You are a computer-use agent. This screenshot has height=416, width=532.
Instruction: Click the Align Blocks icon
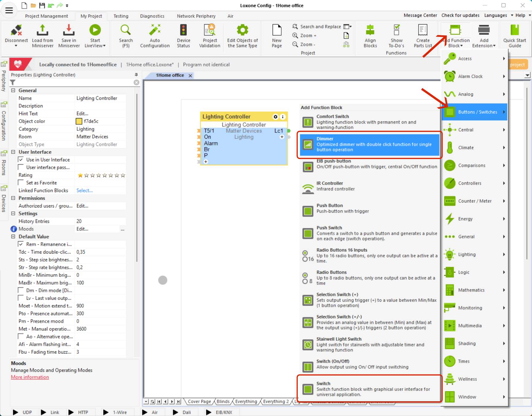tap(370, 30)
